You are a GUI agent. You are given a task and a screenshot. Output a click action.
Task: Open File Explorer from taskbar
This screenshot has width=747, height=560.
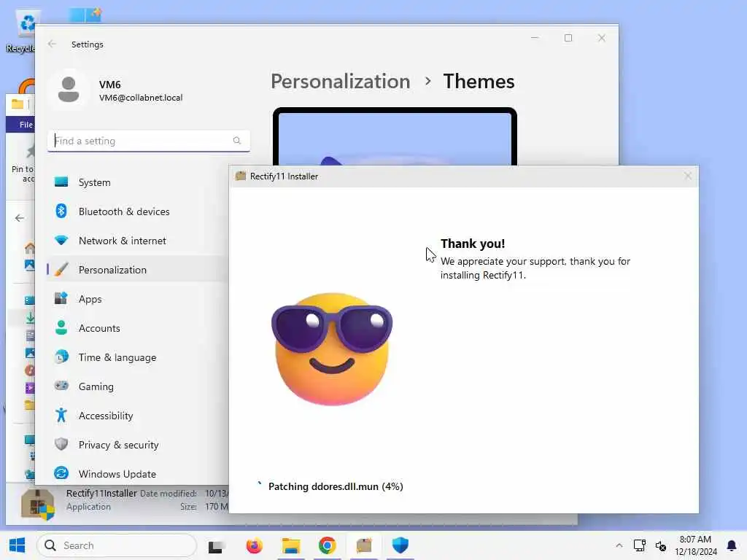coord(290,545)
